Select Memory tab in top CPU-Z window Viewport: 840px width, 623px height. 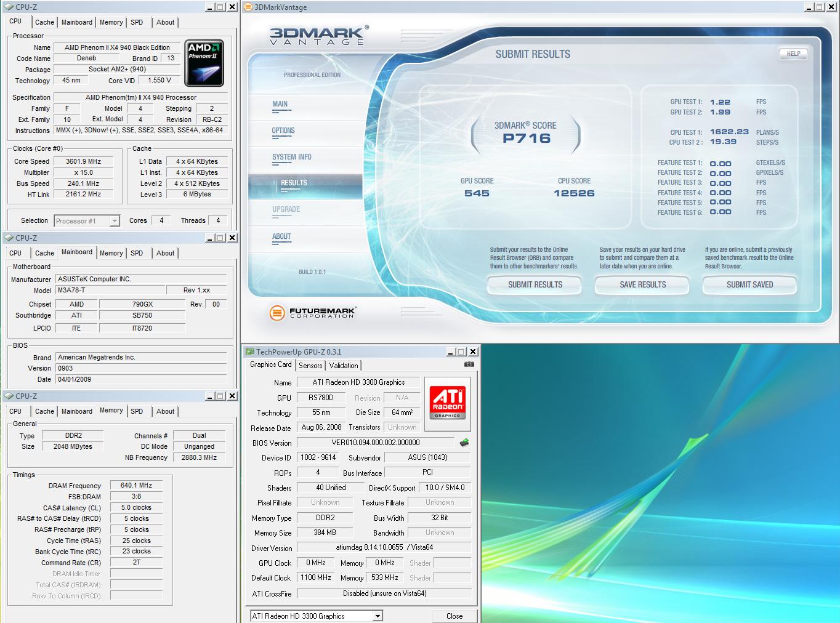111,22
